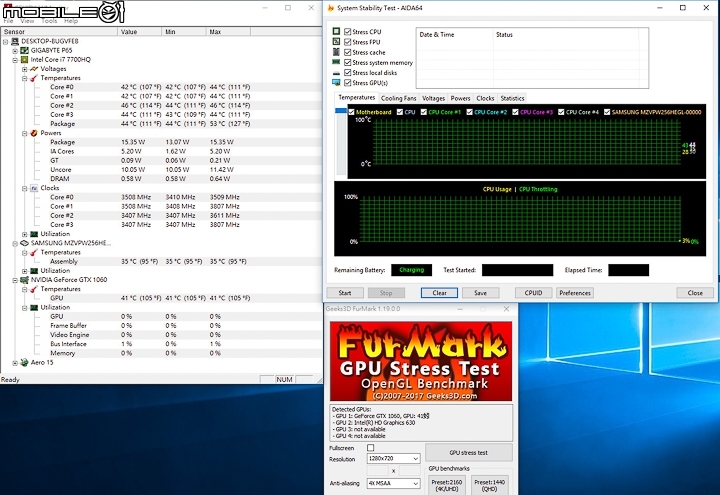
Task: Toggle the Stress system memory checkbox
Action: click(348, 62)
